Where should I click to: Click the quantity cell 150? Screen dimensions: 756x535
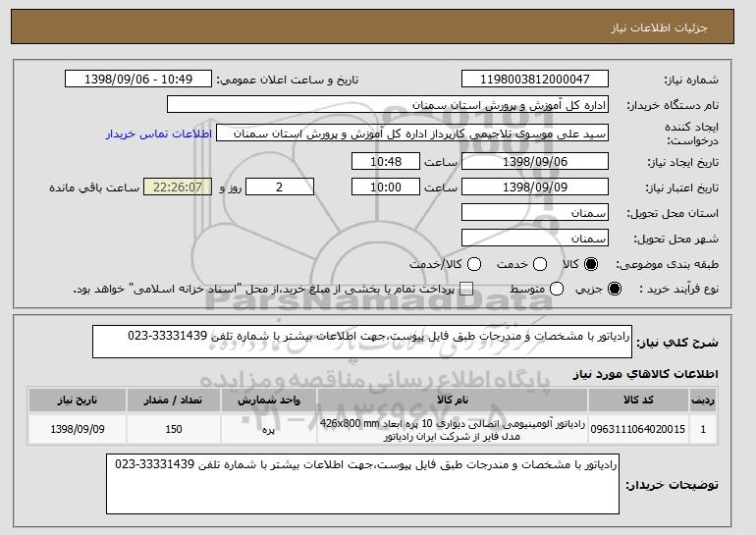(174, 429)
